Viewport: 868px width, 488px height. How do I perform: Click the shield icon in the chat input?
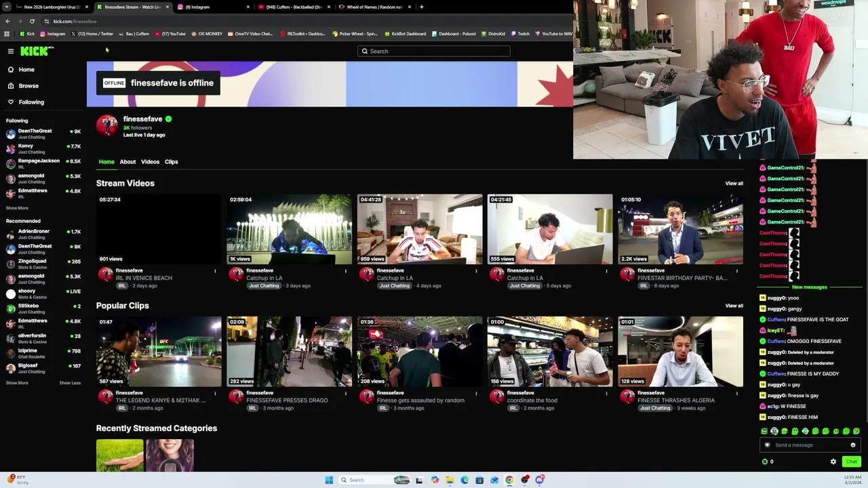767,445
